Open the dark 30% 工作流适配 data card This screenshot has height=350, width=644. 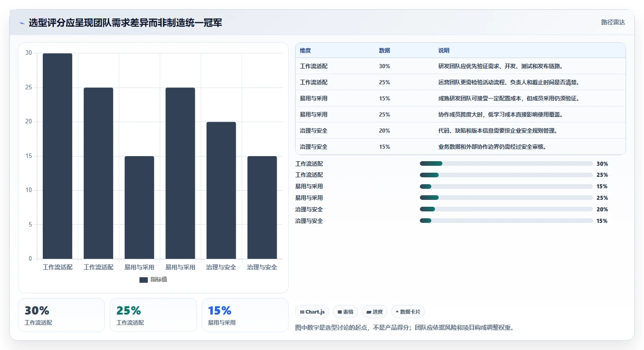pyautogui.click(x=61, y=315)
